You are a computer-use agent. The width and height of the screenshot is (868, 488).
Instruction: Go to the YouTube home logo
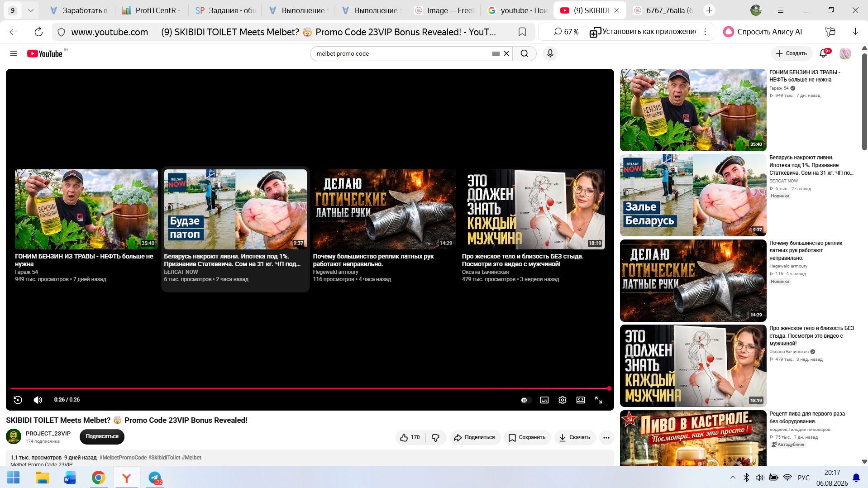pos(45,53)
